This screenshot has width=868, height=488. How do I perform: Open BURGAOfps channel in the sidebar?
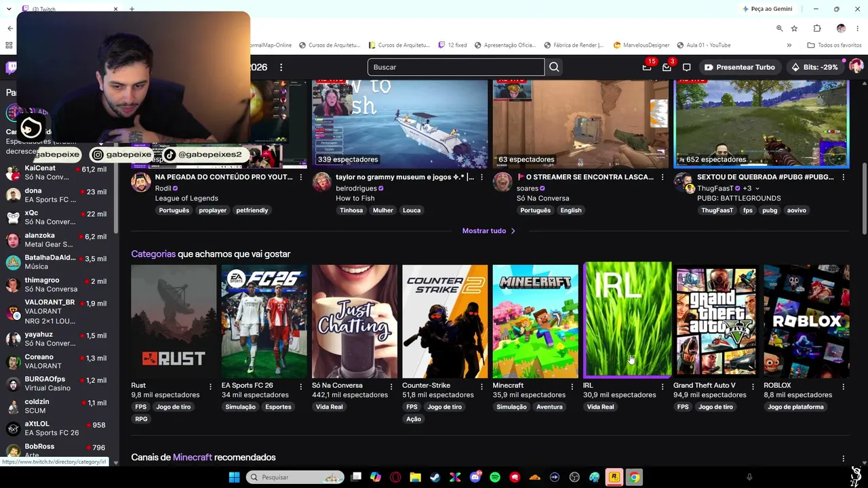[60, 384]
